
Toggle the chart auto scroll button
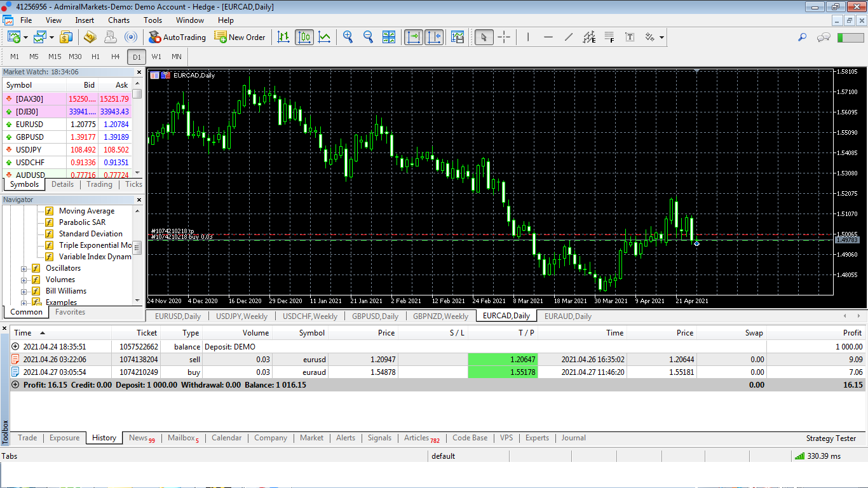pos(414,37)
